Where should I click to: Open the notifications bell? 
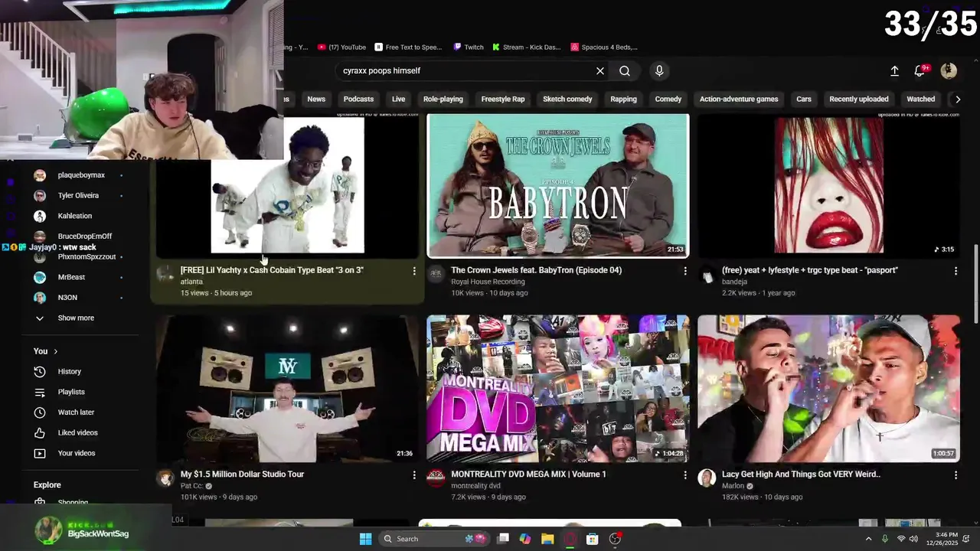(920, 71)
